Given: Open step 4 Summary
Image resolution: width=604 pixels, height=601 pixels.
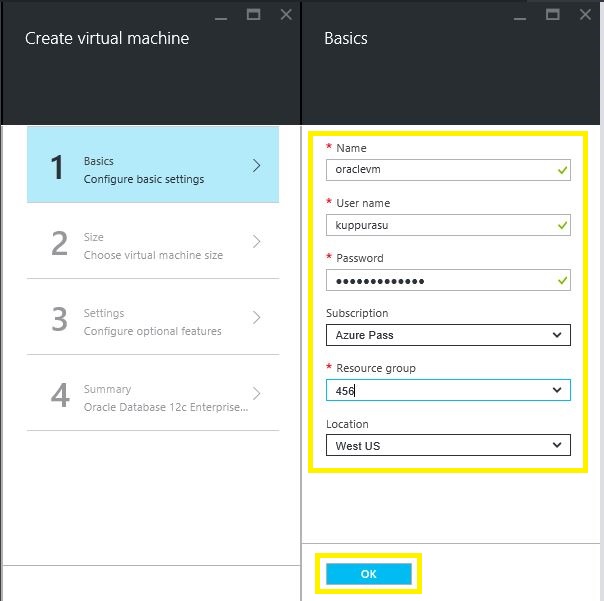Looking at the screenshot, I should coord(152,394).
